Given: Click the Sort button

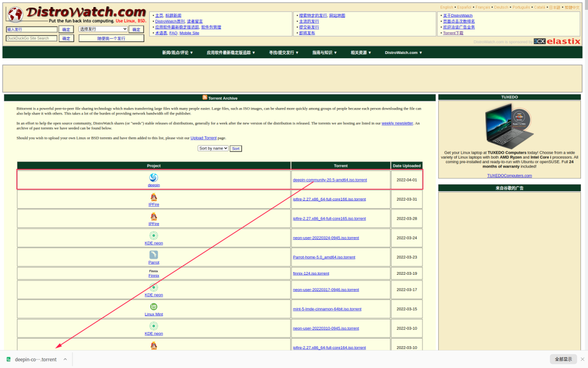Looking at the screenshot, I should 236,149.
